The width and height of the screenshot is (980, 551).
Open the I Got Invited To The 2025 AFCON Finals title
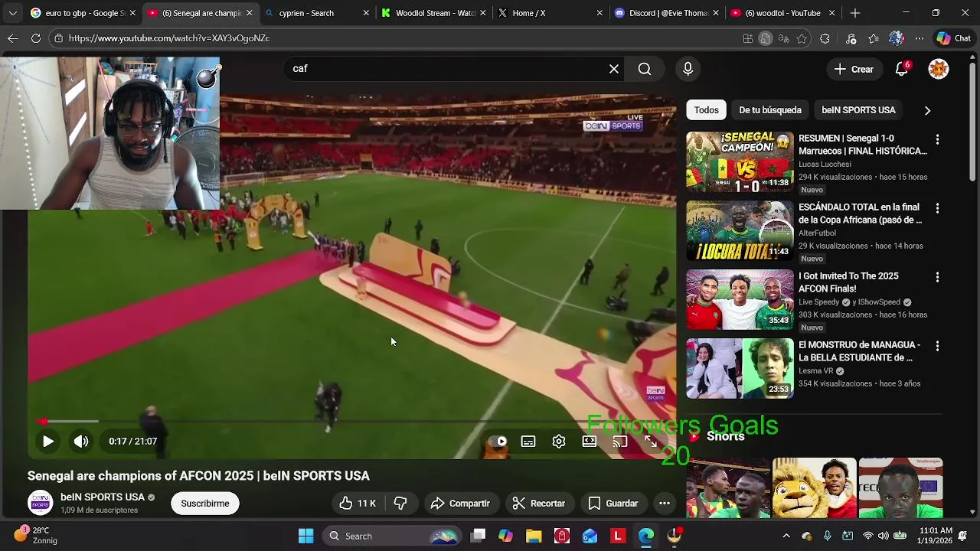(848, 282)
